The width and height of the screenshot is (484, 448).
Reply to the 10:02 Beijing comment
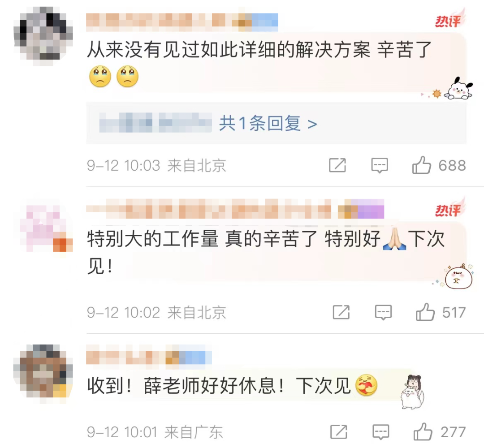(x=383, y=313)
